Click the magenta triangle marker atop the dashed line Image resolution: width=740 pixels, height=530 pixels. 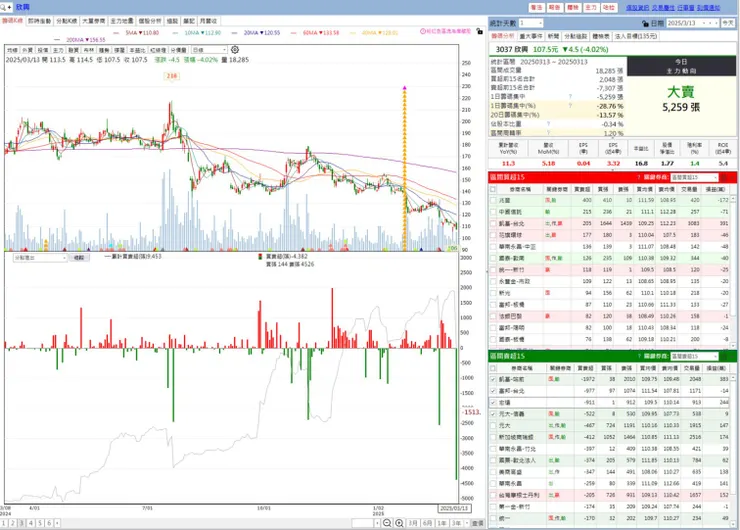(x=404, y=88)
